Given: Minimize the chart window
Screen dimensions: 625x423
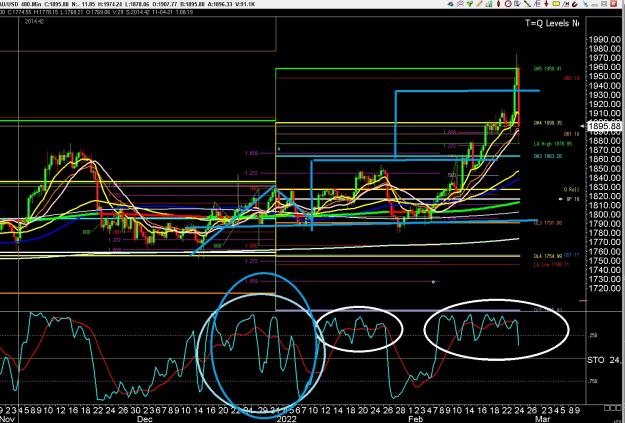Looking at the screenshot, I should click(595, 4).
